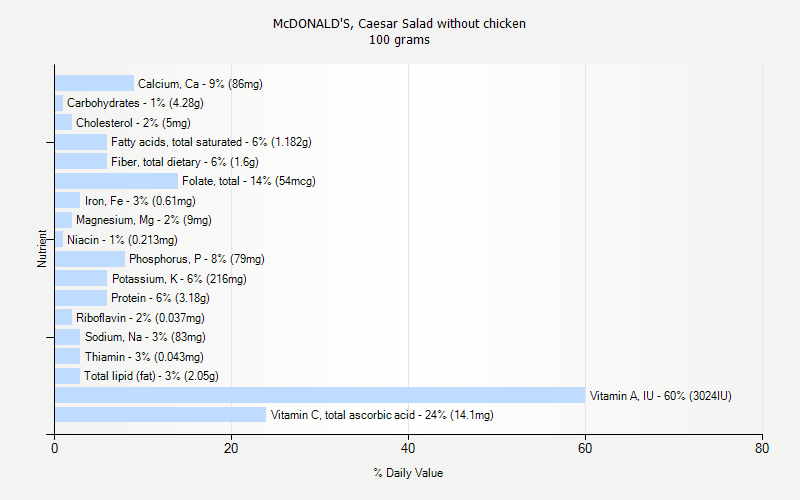Click the Nutrient vertical axis title
Image resolution: width=800 pixels, height=500 pixels.
click(x=42, y=249)
